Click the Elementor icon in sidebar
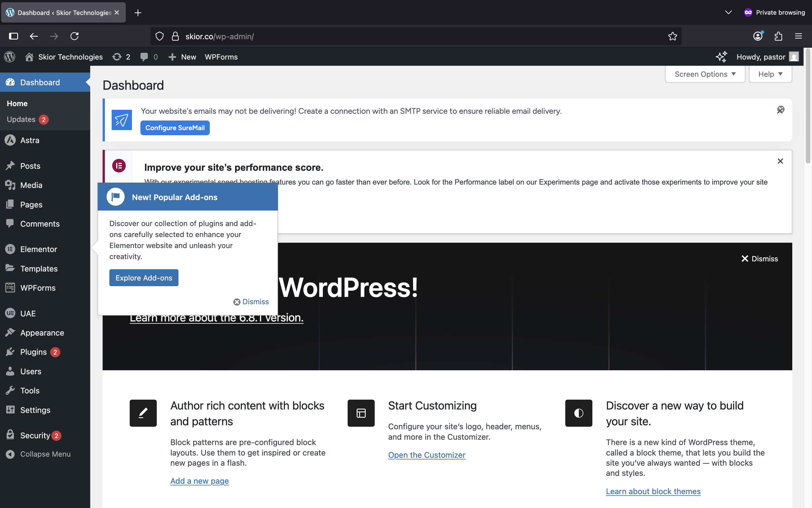Screen dimensions: 812x508 coord(10,249)
